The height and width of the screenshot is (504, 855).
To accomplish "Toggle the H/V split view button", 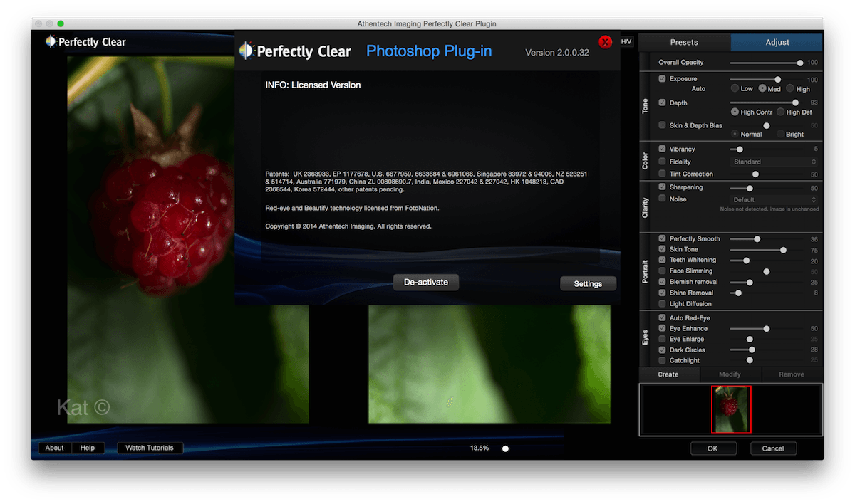I will click(626, 42).
